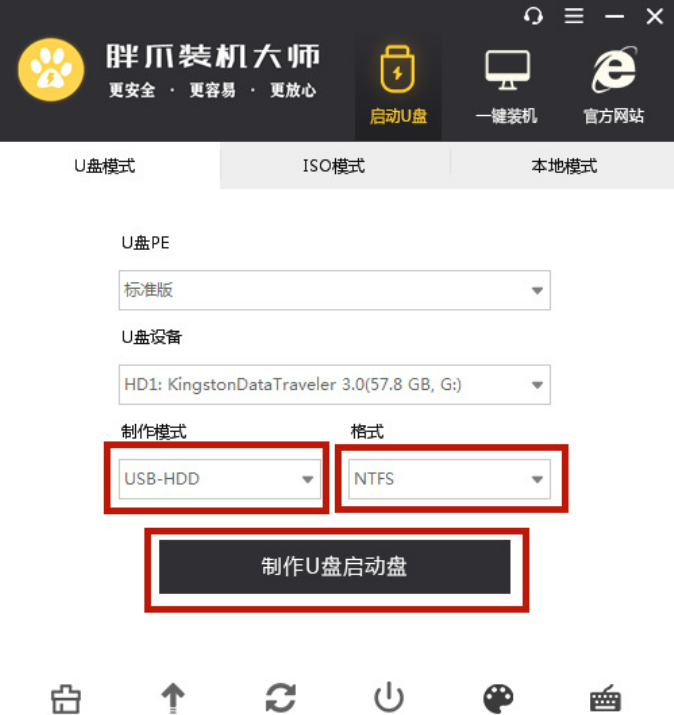Click the 制作U盘启动盘 button
674x715 pixels.
[x=335, y=567]
